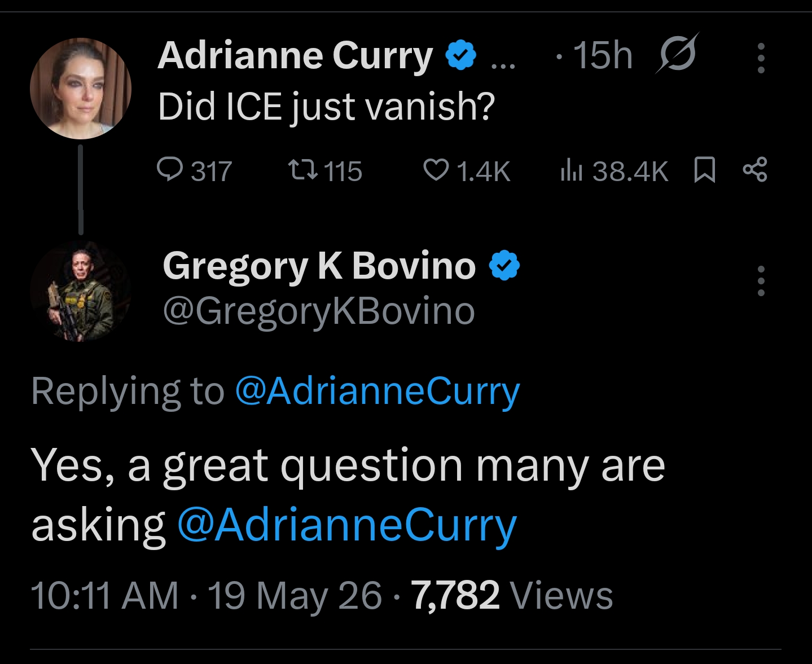Click the 7,782 Views count
The height and width of the screenshot is (664, 812).
pyautogui.click(x=512, y=596)
